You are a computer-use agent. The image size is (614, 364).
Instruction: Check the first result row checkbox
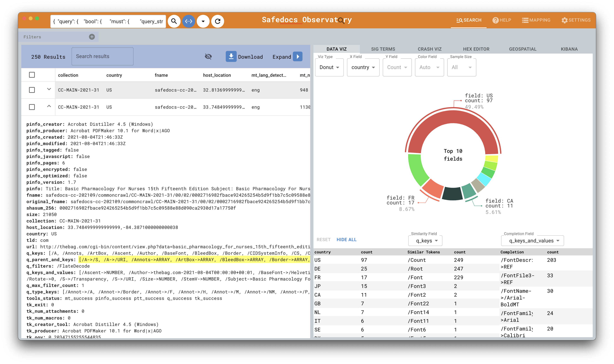tap(32, 90)
